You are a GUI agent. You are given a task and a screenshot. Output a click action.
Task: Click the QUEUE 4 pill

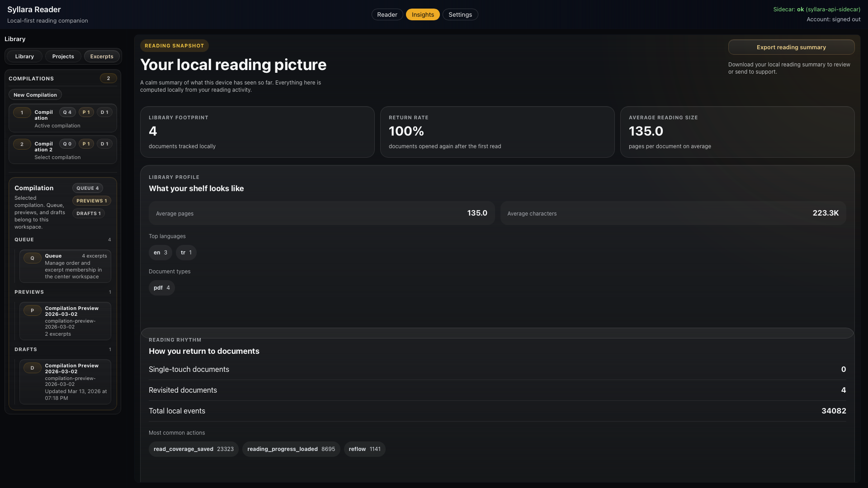[88, 188]
